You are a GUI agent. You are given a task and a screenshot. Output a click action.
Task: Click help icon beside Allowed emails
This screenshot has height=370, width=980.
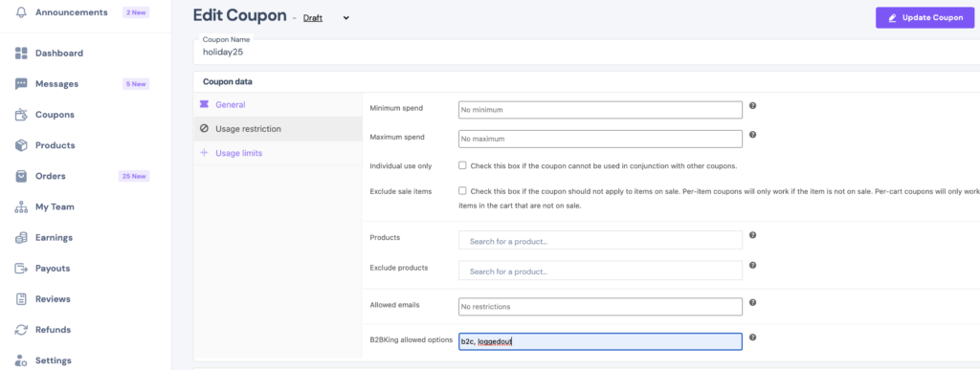pos(752,303)
